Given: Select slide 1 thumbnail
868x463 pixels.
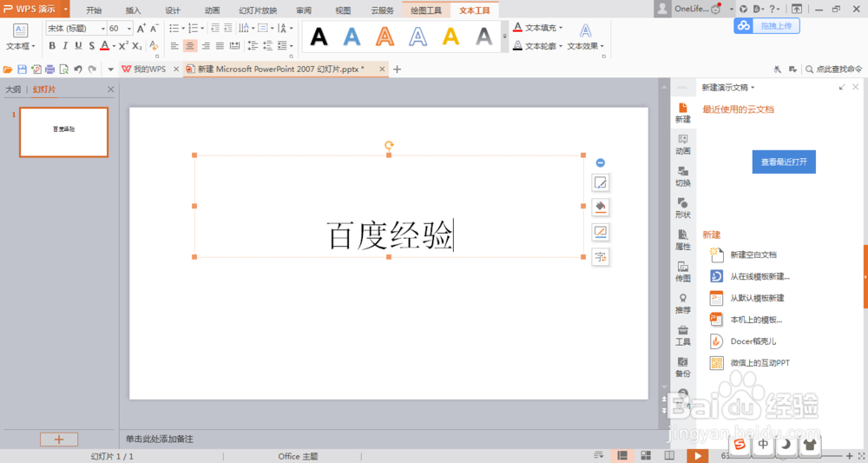Looking at the screenshot, I should pyautogui.click(x=63, y=132).
